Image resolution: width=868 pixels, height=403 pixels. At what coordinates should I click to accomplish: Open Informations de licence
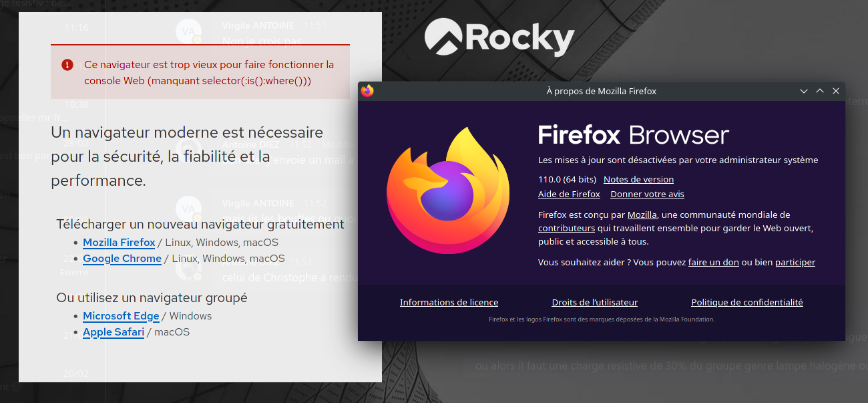coord(449,302)
